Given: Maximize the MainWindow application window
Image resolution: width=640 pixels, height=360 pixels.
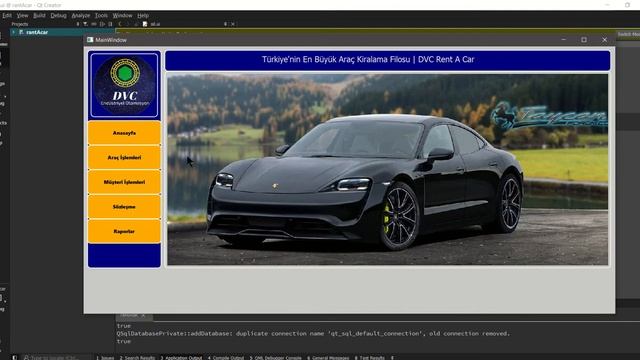Looking at the screenshot, I should click(x=584, y=40).
